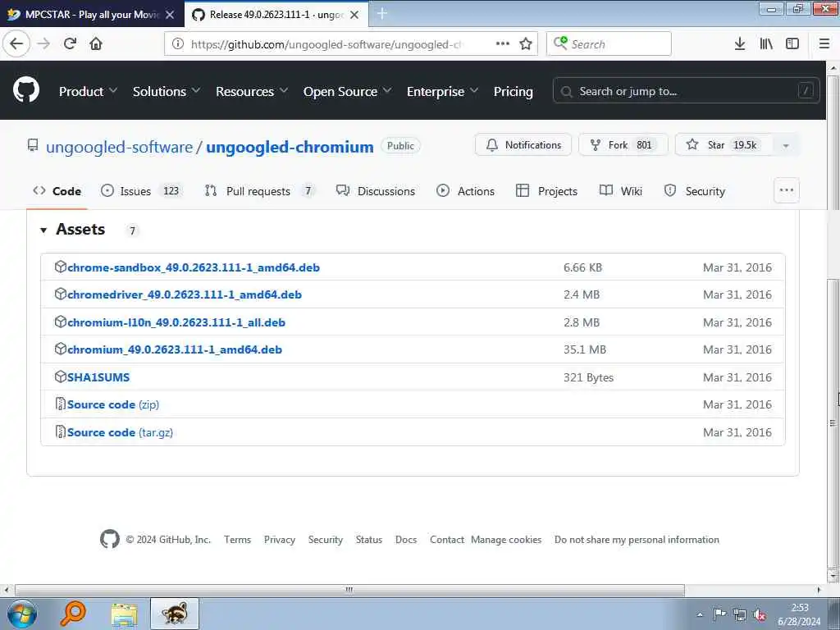Click the Notifications bell button
This screenshot has height=630, width=840.
523,144
